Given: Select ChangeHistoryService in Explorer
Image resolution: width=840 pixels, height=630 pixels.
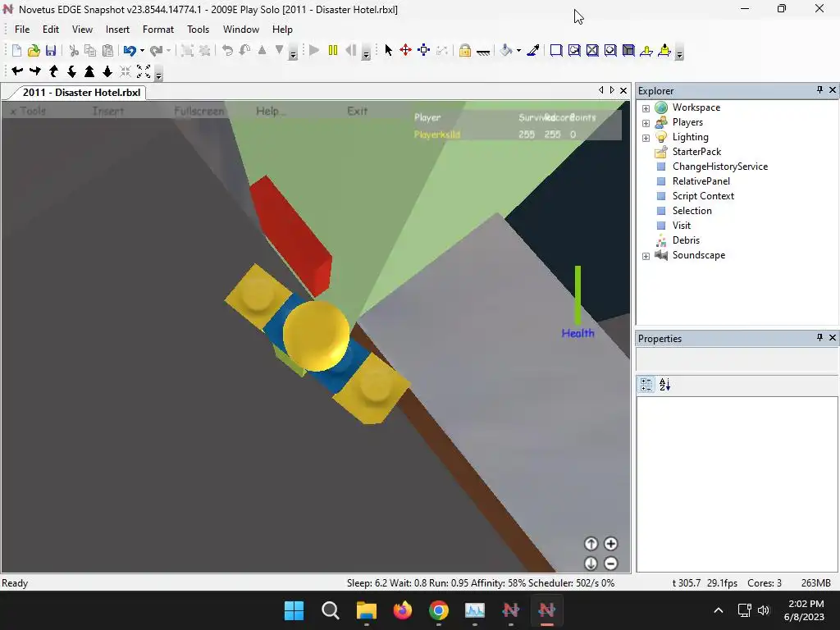Looking at the screenshot, I should [720, 167].
